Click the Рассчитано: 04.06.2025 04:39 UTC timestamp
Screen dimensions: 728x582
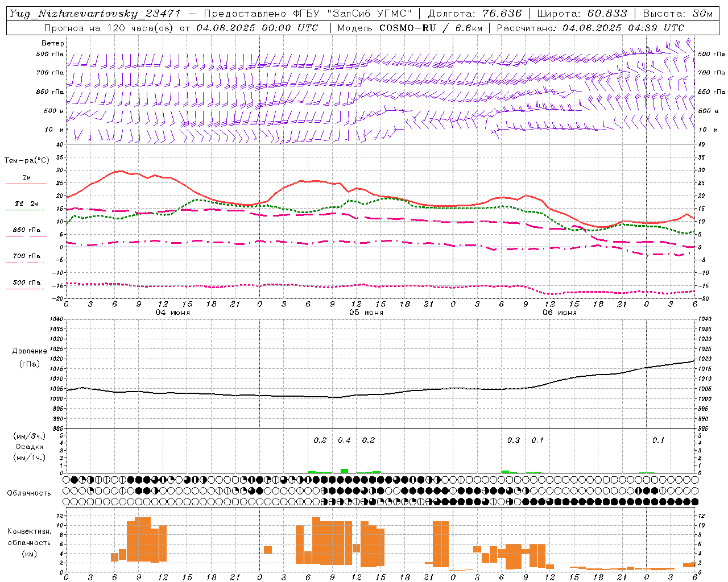(590, 28)
